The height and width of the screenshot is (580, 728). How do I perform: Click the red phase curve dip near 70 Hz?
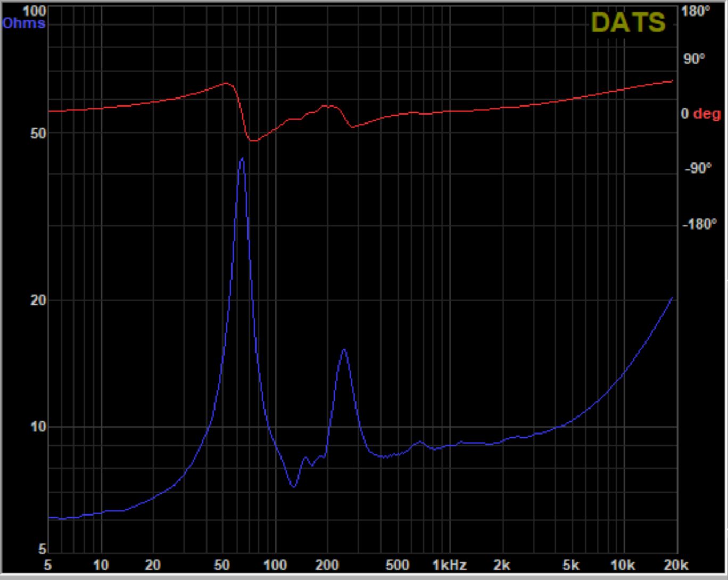253,141
